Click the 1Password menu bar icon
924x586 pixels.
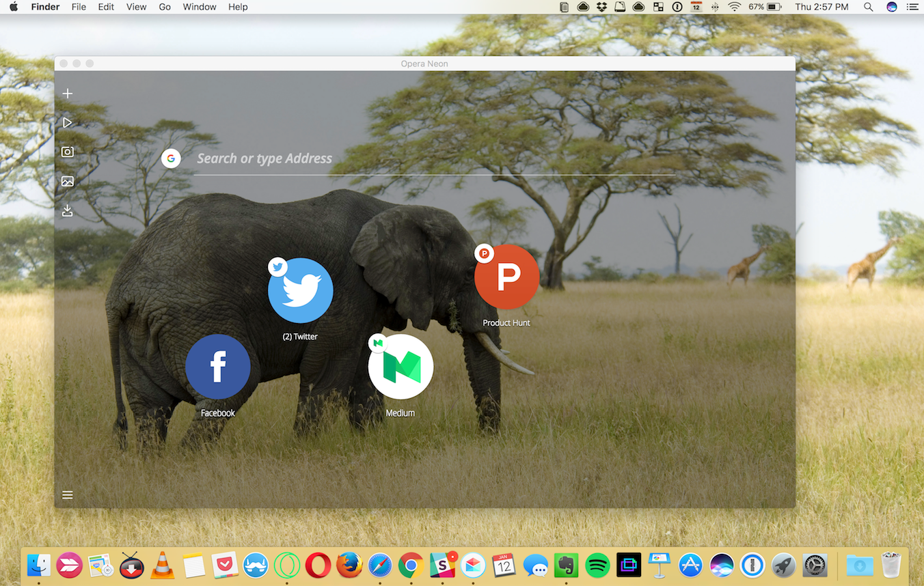(677, 7)
